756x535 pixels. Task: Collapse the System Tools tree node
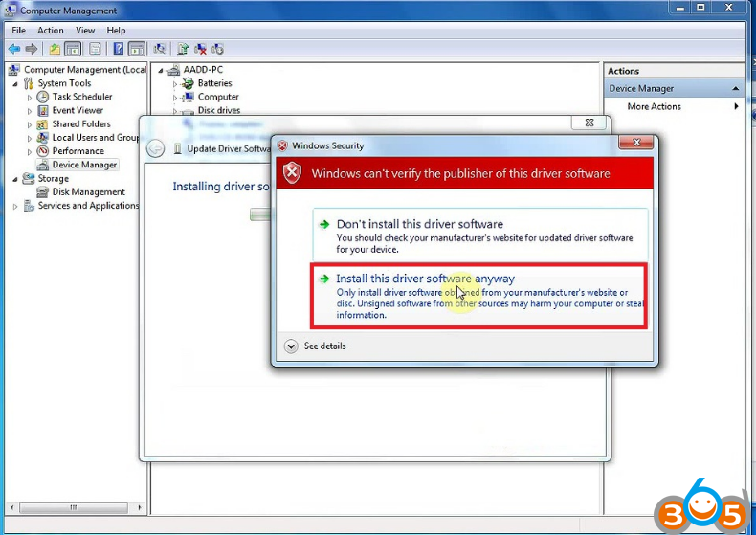click(15, 84)
